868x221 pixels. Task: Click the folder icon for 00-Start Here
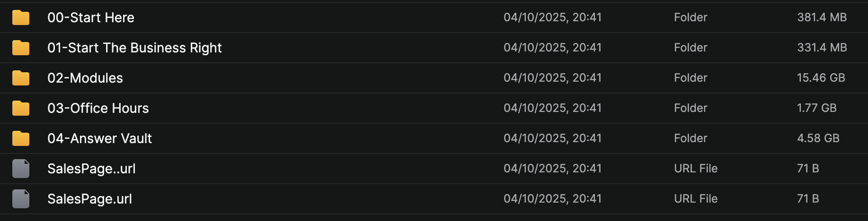pyautogui.click(x=21, y=18)
